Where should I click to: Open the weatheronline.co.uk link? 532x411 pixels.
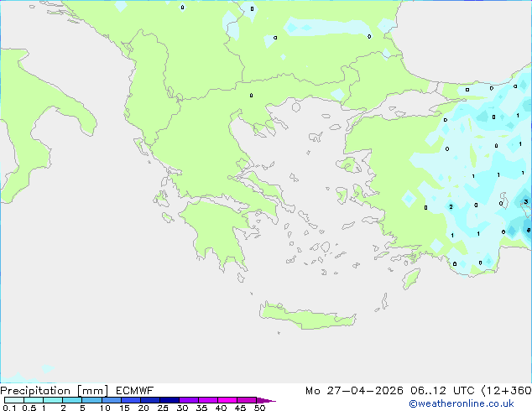(462, 403)
